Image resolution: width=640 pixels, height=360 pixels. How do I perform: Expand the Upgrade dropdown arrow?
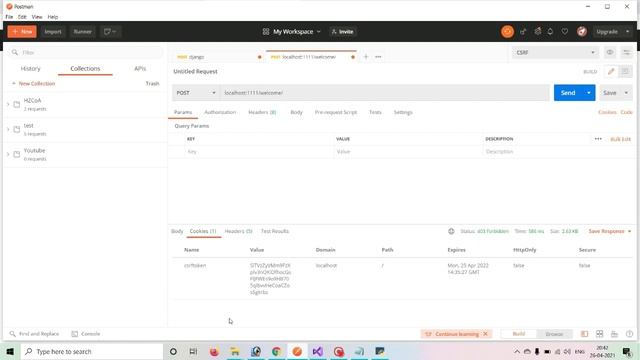[627, 31]
